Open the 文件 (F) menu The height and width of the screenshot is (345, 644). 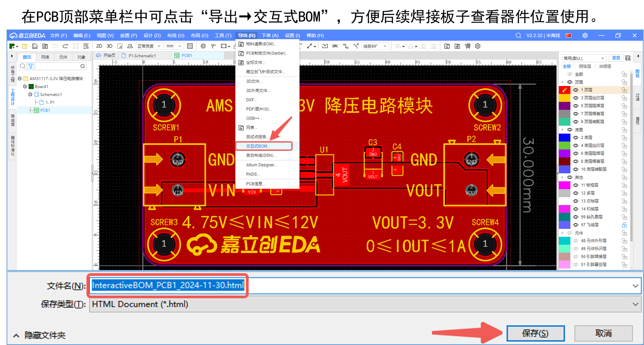59,36
